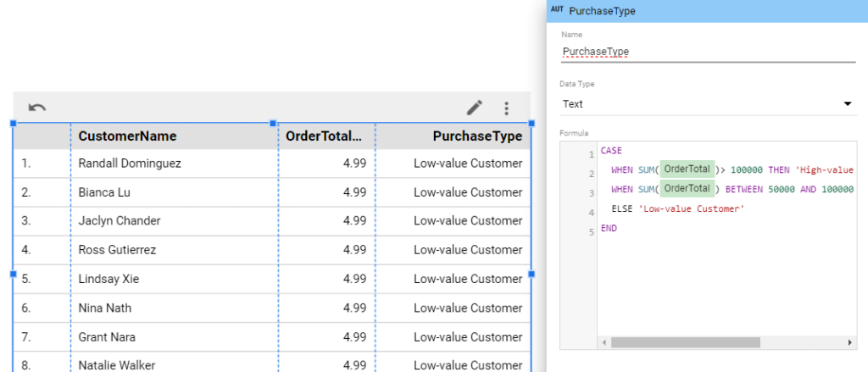Click the formula scrollbar right arrow
Viewport: 868px width, 372px height.
coord(849,342)
